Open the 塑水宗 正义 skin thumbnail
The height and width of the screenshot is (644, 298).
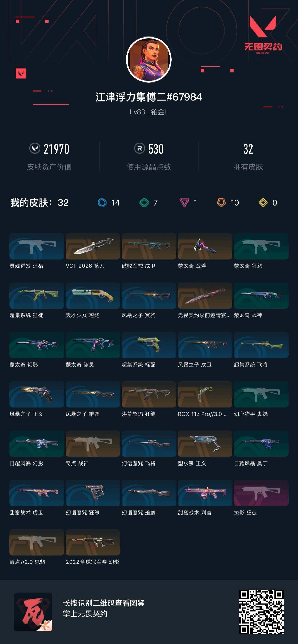205,444
